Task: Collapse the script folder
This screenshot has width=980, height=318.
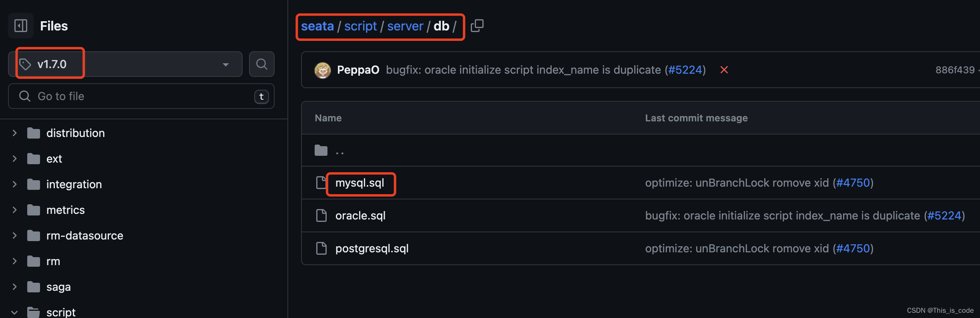Action: click(14, 312)
